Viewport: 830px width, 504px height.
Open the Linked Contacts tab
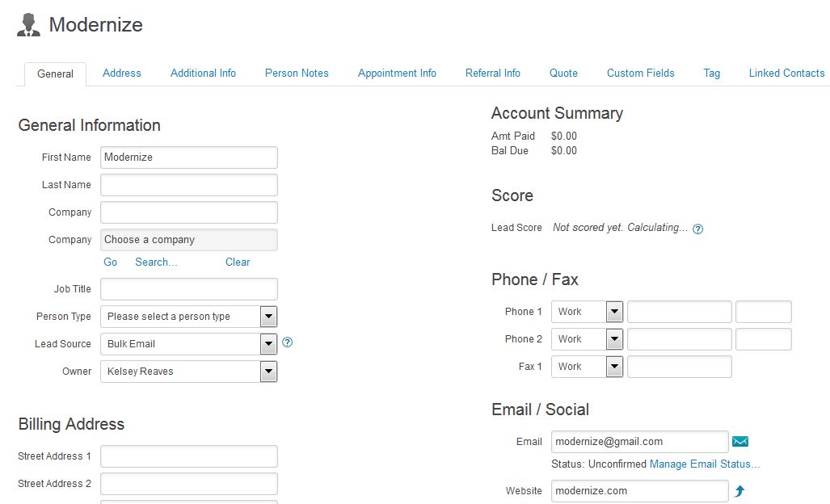786,73
